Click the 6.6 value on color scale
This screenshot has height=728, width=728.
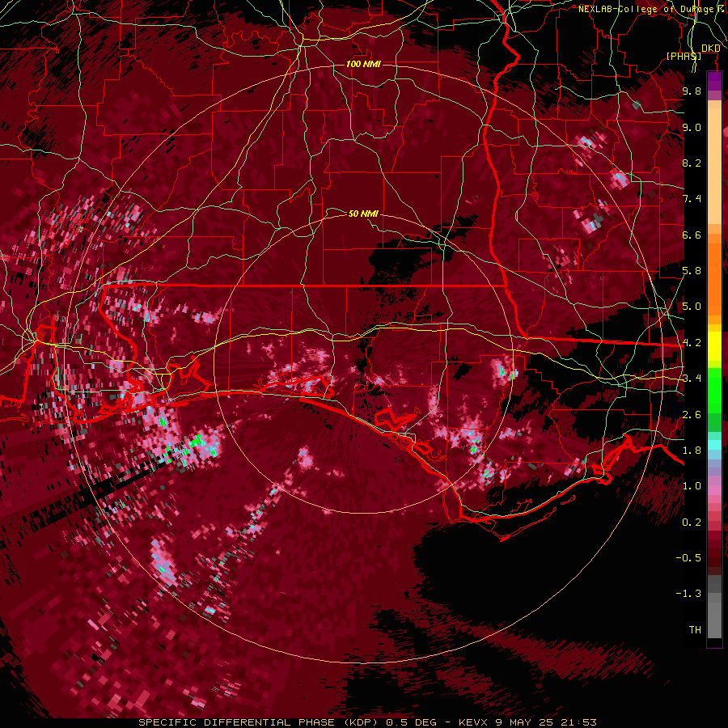[x=692, y=235]
